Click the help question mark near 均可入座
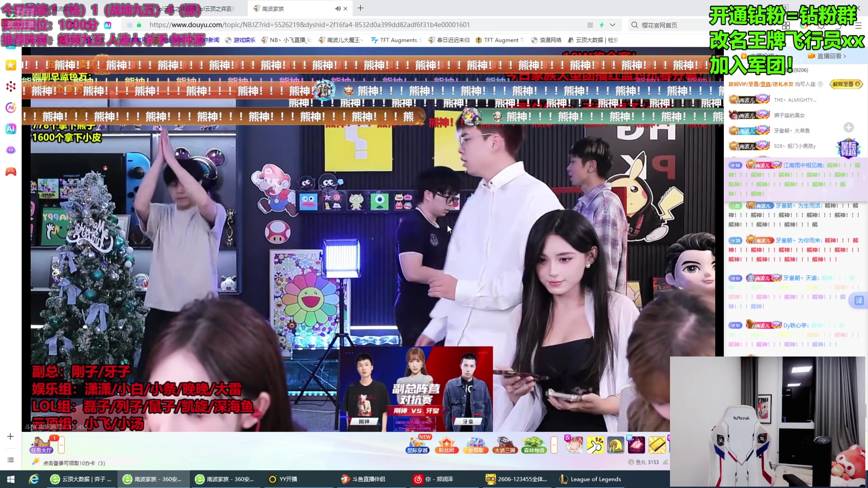 [x=820, y=84]
